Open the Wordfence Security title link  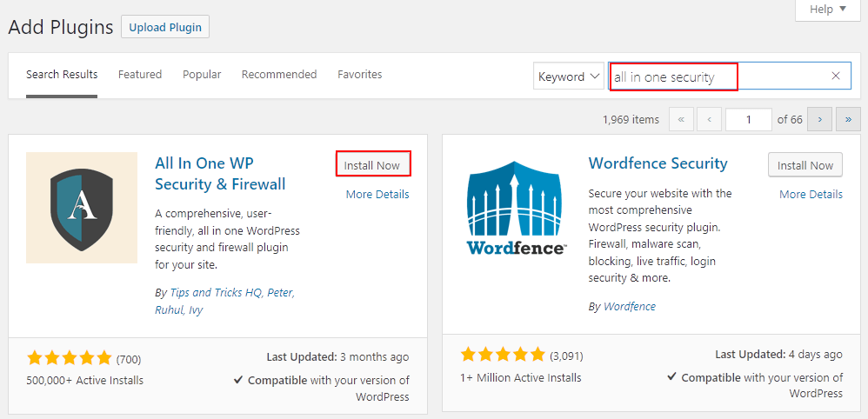pyautogui.click(x=658, y=163)
